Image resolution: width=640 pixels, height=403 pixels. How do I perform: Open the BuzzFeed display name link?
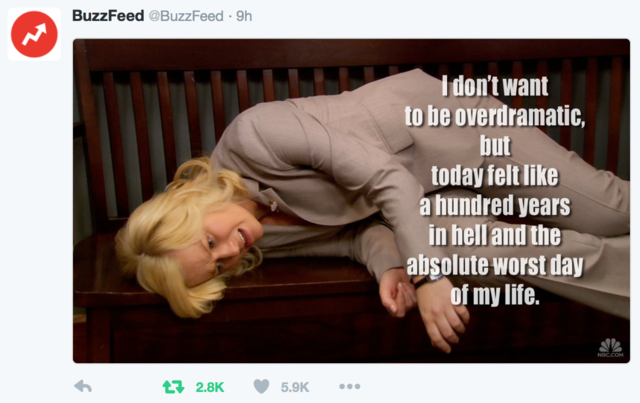[108, 16]
